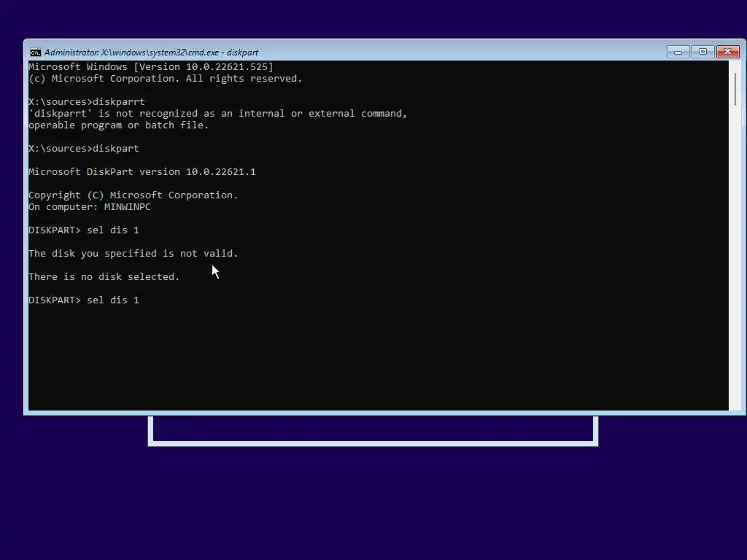Click 'The disk you specified is not valid.'
Screen dimensions: 747x560
133,253
